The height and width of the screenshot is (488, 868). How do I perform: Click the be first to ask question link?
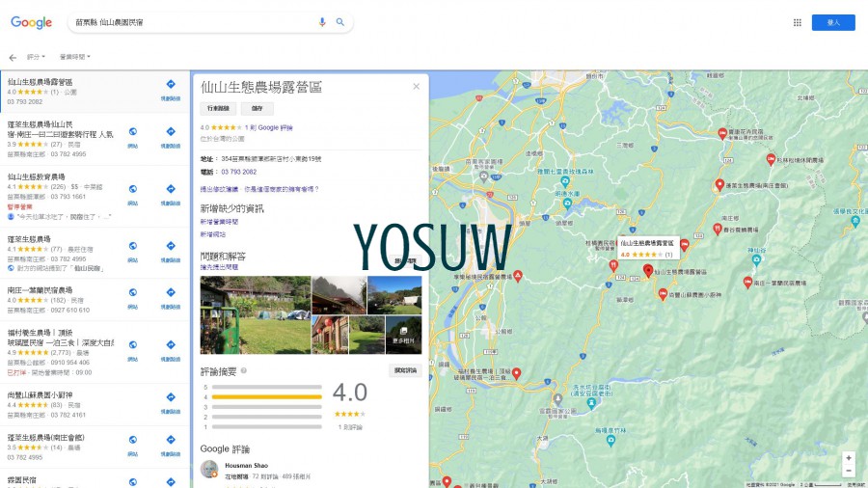click(x=219, y=267)
